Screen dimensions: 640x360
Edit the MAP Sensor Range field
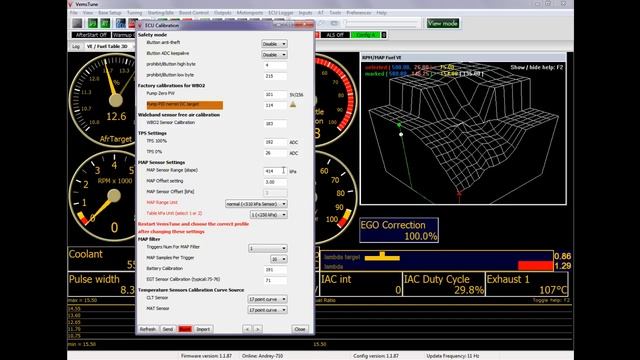(x=275, y=171)
